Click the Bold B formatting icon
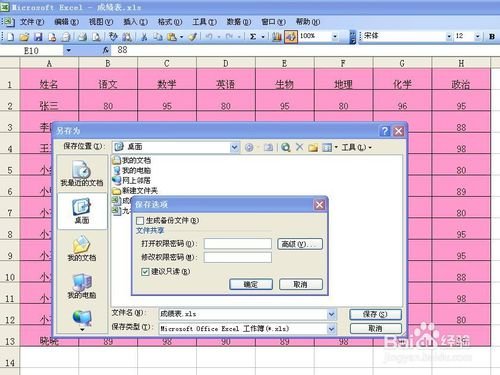This screenshot has width=500, height=375. (x=492, y=37)
